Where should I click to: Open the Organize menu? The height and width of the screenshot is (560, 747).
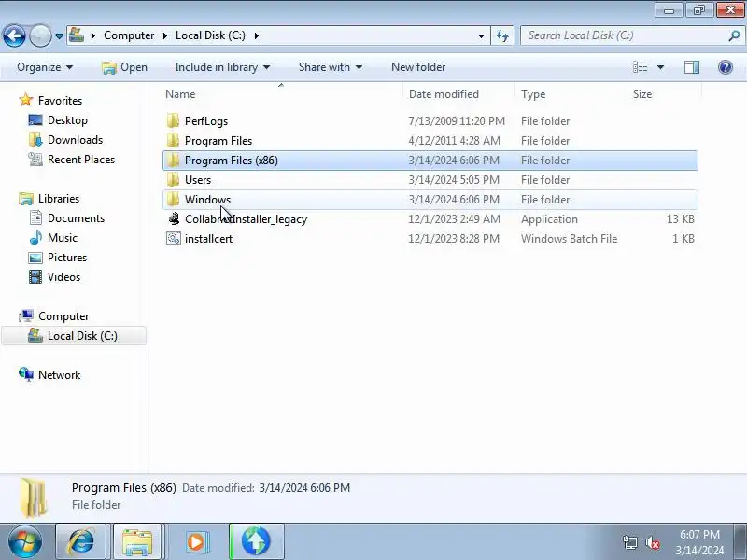point(45,67)
